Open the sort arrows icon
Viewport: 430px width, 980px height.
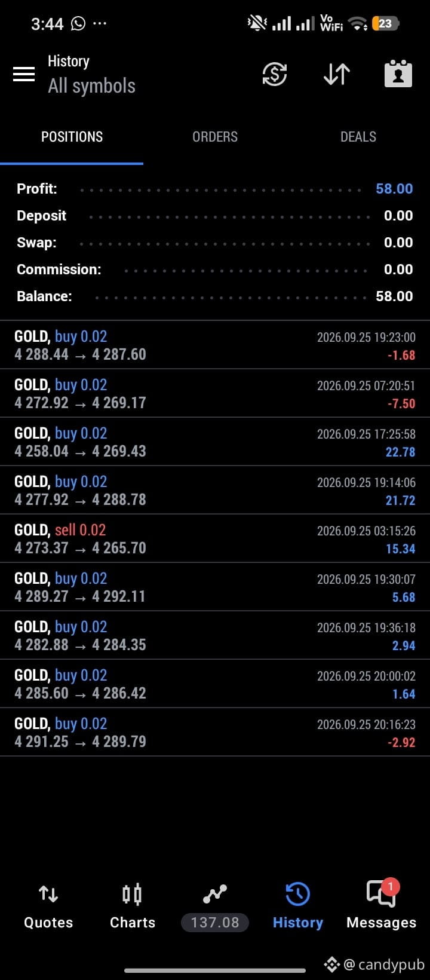pyautogui.click(x=337, y=74)
